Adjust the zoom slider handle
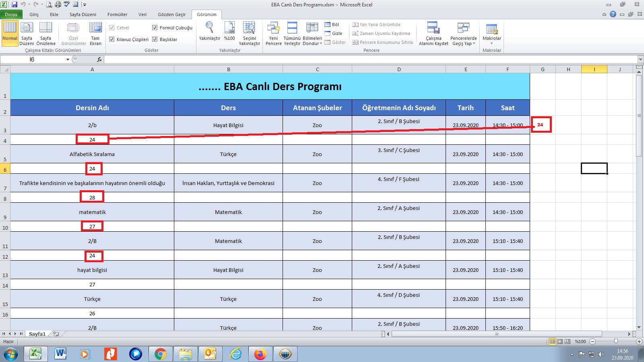The height and width of the screenshot is (362, 644). pos(616,341)
